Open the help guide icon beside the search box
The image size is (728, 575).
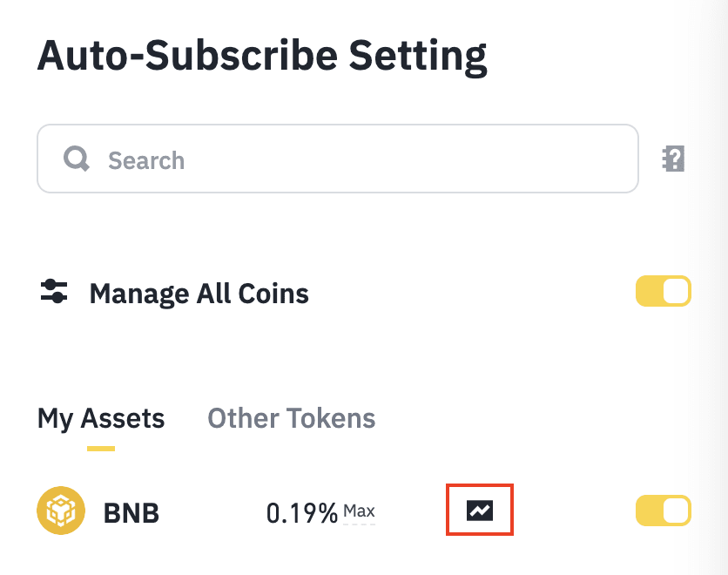coord(673,159)
